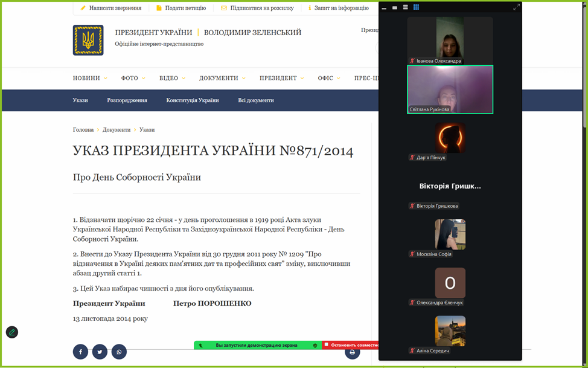Click the print page icon
This screenshot has width=588, height=368.
[x=352, y=352]
